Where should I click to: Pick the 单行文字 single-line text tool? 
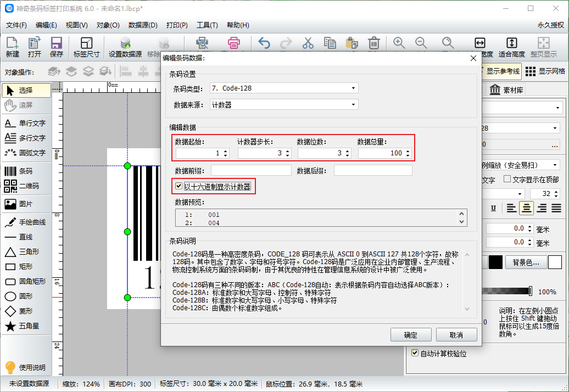pos(26,124)
